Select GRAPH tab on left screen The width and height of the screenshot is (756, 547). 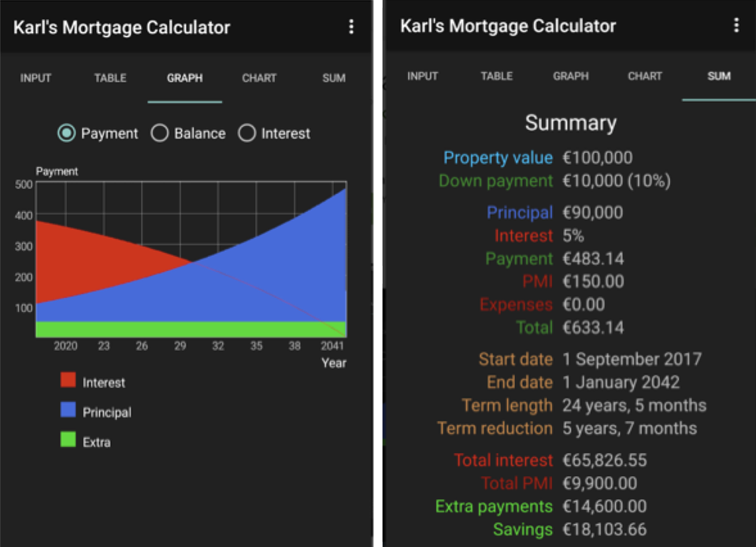[x=184, y=78]
